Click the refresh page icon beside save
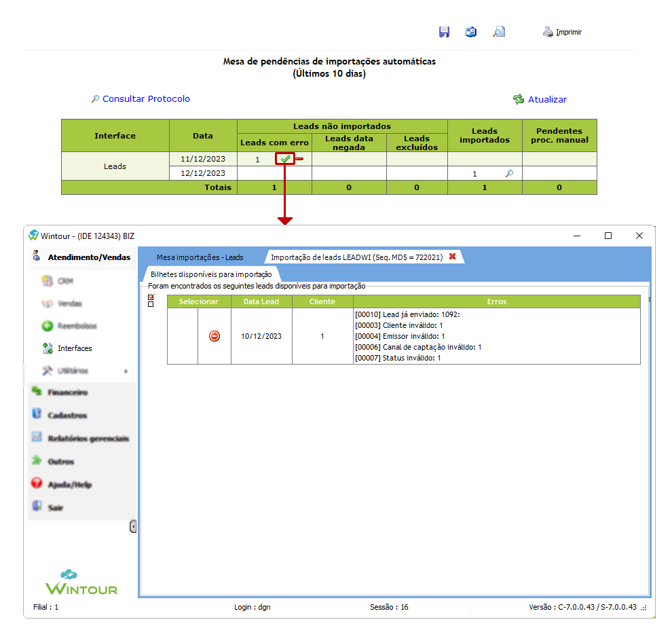 tap(471, 32)
